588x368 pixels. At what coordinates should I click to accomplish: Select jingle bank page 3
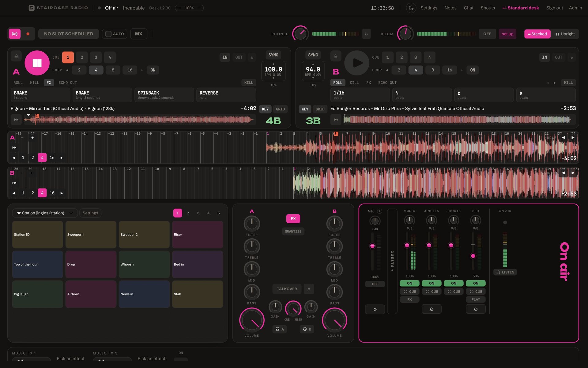coord(198,213)
